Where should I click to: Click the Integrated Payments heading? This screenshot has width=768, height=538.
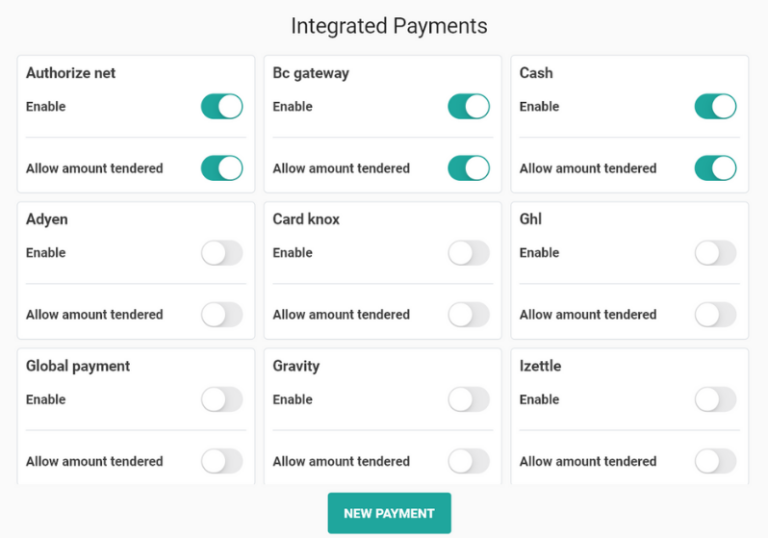pos(389,25)
